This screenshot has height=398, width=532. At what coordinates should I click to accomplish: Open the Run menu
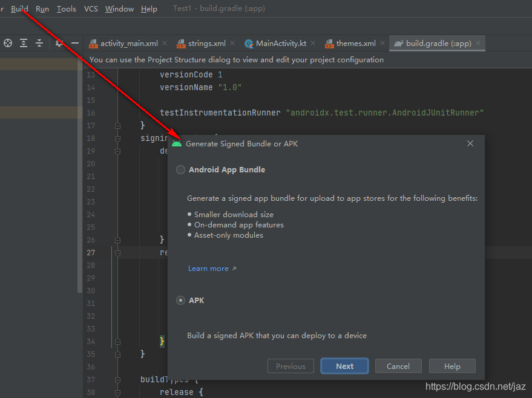pos(42,9)
